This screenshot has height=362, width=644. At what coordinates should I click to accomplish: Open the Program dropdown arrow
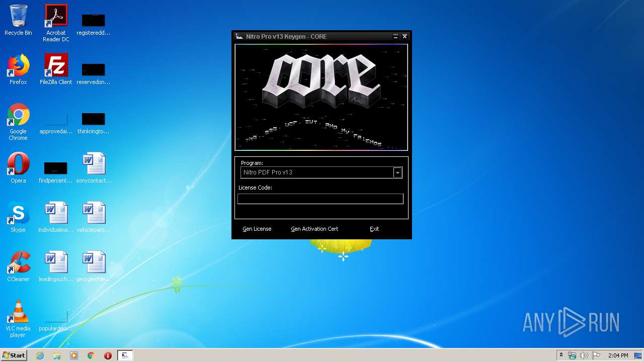click(397, 172)
